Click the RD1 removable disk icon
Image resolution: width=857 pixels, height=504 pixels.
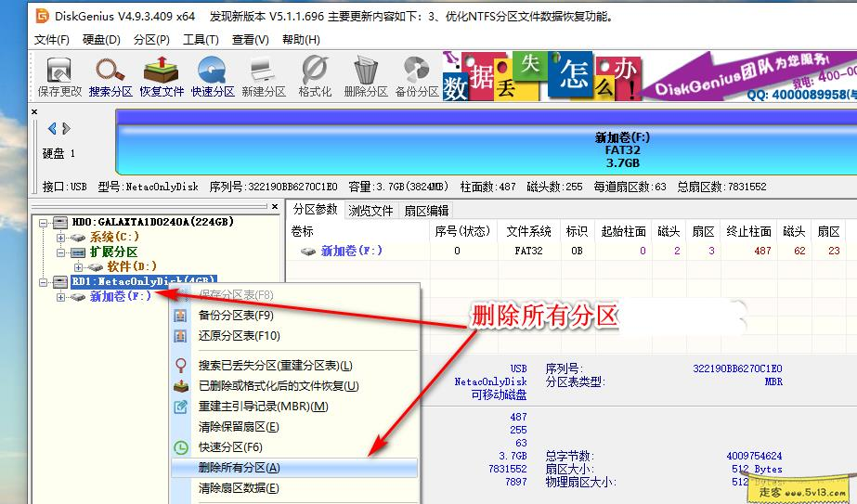pos(60,282)
